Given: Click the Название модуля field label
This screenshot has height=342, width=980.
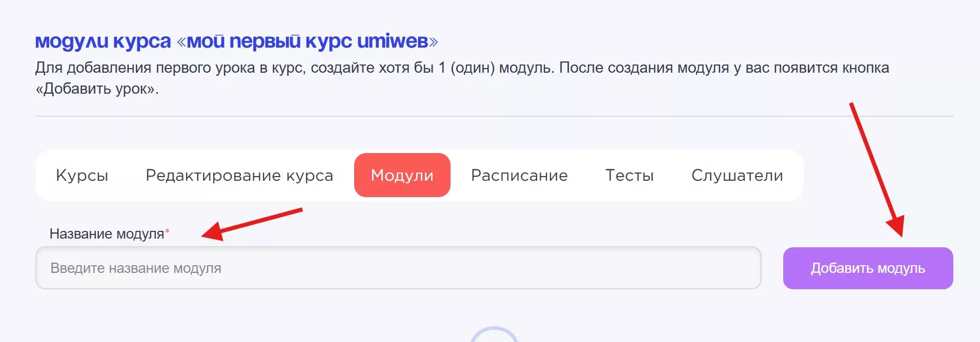Looking at the screenshot, I should [x=107, y=234].
